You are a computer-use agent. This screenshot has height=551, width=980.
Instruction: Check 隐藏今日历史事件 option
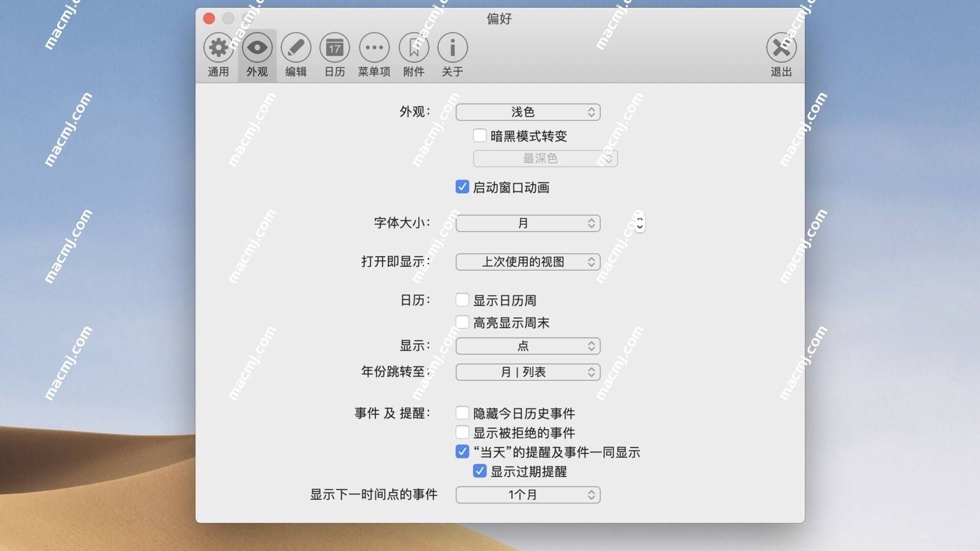pyautogui.click(x=462, y=413)
